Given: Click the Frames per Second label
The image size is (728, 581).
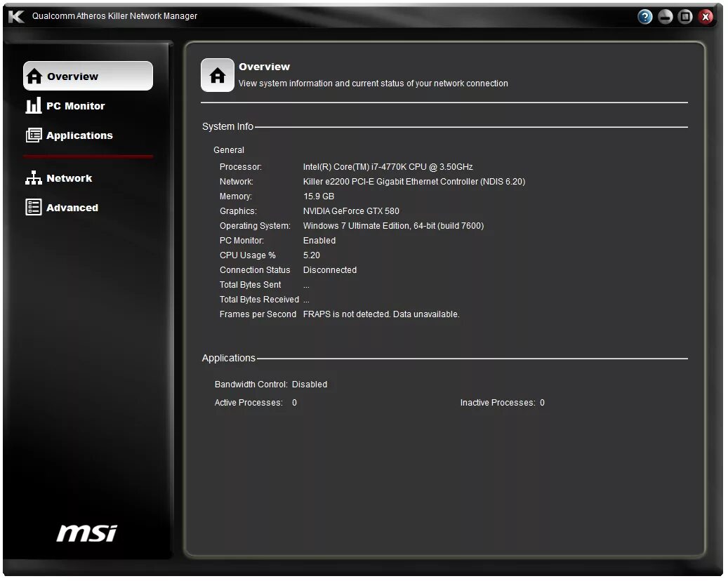Looking at the screenshot, I should click(x=258, y=314).
